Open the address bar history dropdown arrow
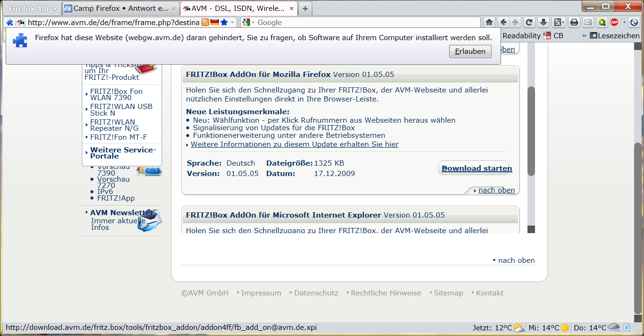Screen dimensions: 644x336 (232, 22)
